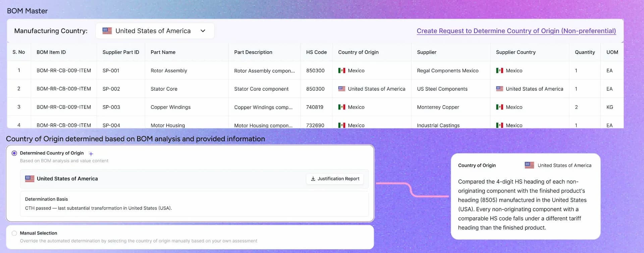
Task: Click the Supplier column header
Action: 427,52
